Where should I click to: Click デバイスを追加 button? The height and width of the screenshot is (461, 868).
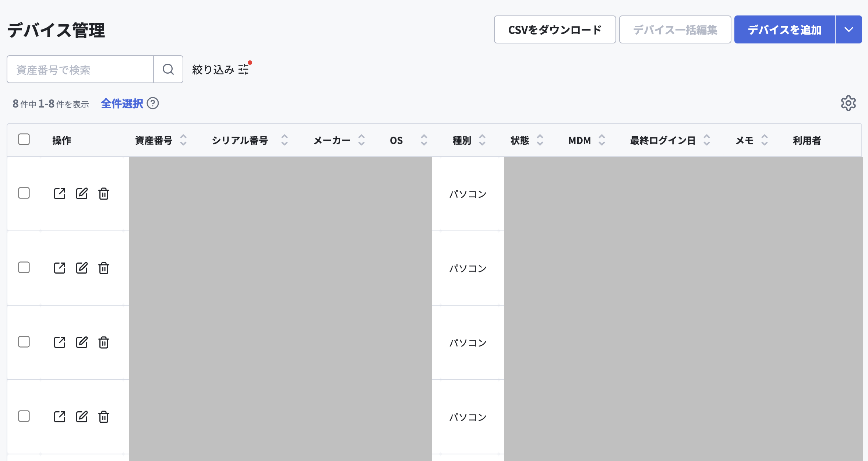point(784,29)
